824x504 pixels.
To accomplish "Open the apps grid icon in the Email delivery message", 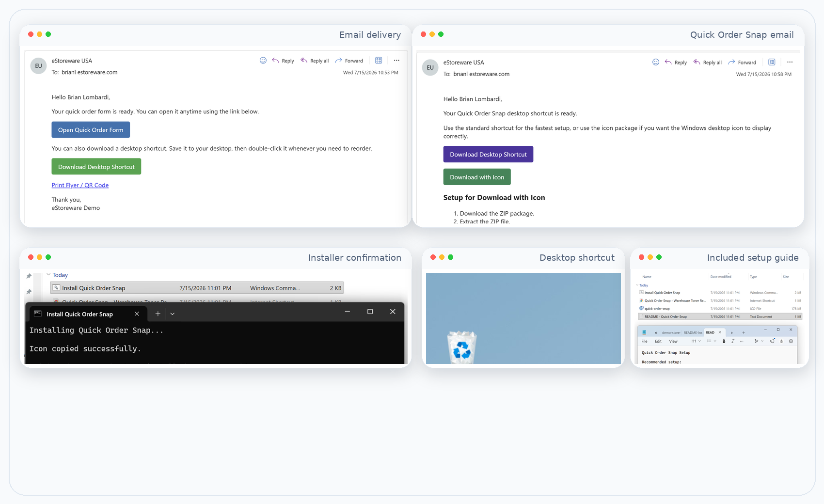I will point(379,61).
